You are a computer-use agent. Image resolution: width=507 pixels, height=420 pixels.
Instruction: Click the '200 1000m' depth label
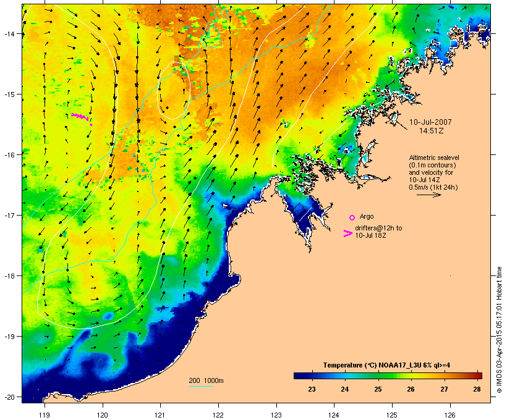point(206,380)
